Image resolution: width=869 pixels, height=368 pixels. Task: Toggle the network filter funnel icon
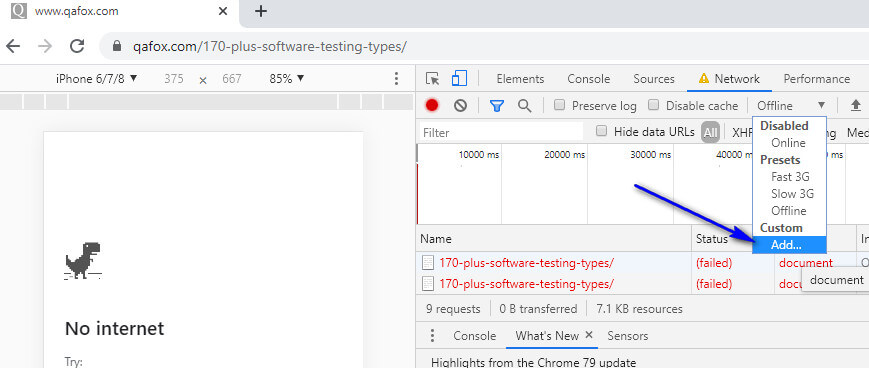497,105
